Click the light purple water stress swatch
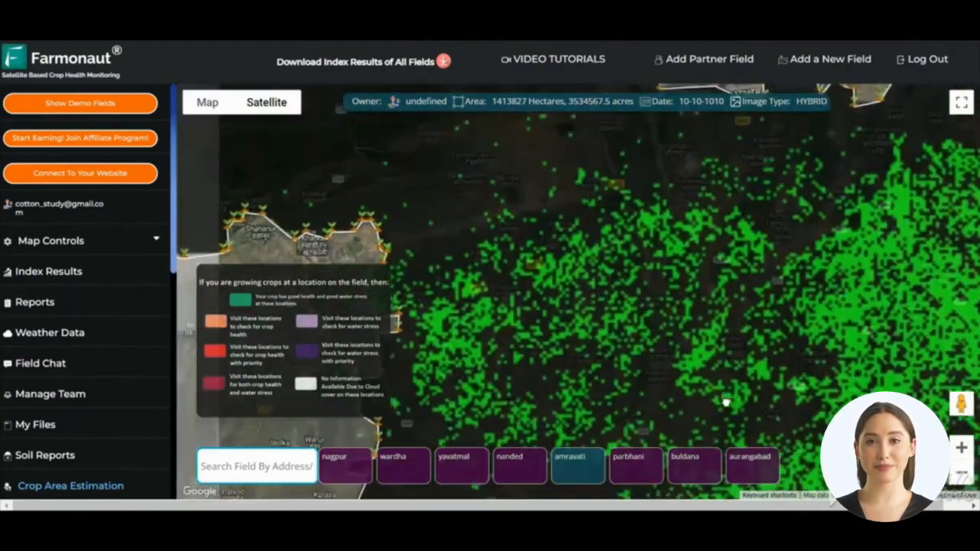Viewport: 980px width, 551px height. coord(306,321)
